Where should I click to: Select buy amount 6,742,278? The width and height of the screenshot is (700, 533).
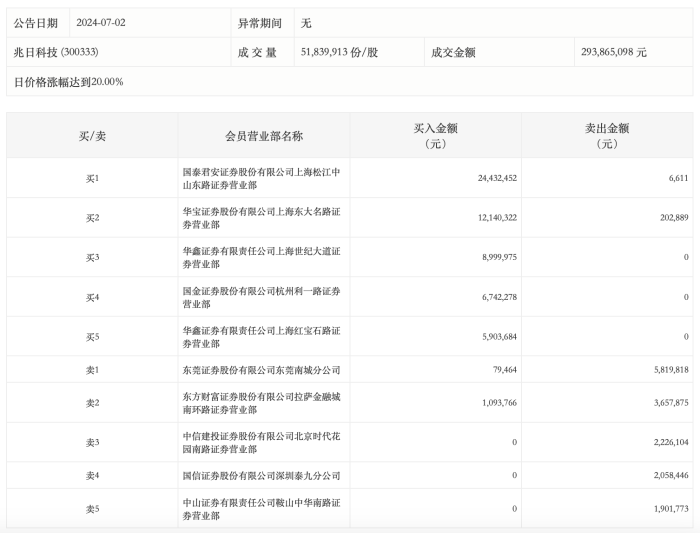point(500,297)
